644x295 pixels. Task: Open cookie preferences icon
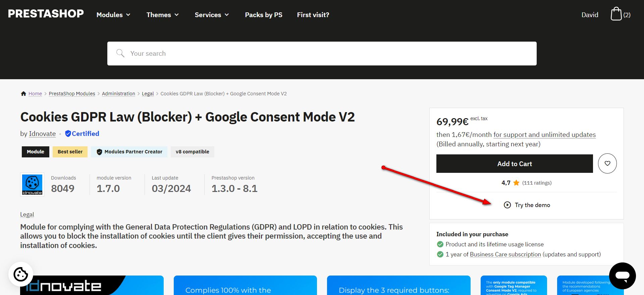click(x=21, y=274)
